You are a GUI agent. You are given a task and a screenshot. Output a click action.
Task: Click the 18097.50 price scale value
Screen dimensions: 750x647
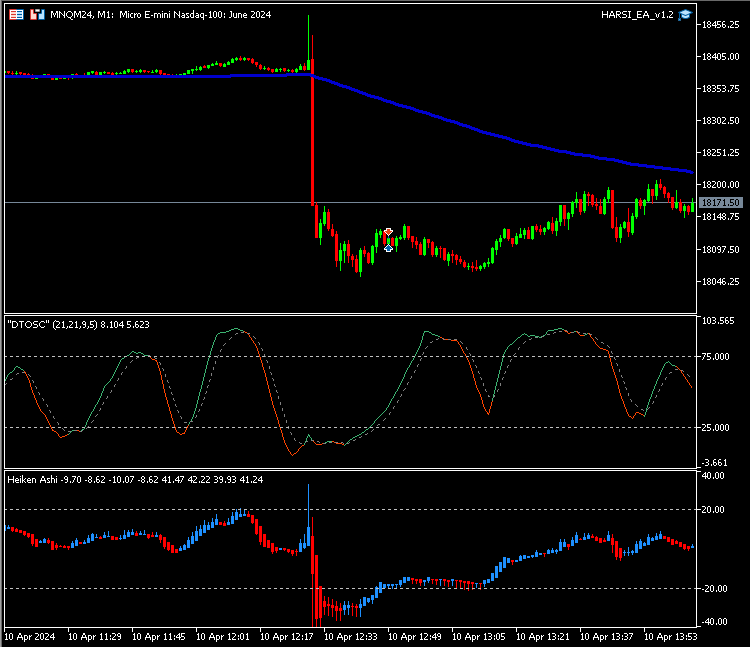(720, 250)
